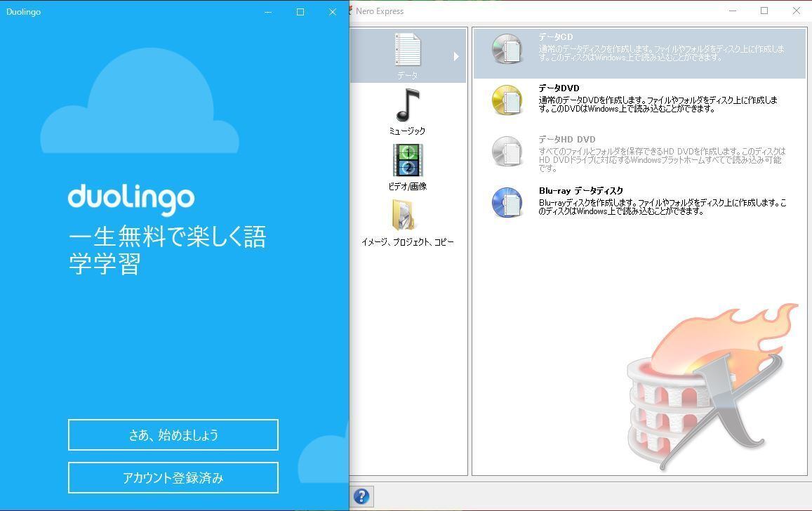Screen dimensions: 812x511
Task: Expand the arrow beside データ category
Action: tap(455, 56)
